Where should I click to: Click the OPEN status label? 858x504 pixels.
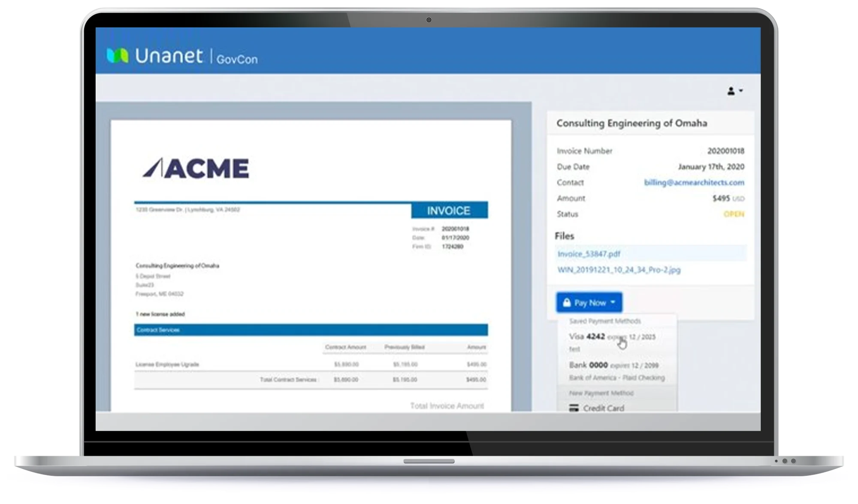pos(734,214)
